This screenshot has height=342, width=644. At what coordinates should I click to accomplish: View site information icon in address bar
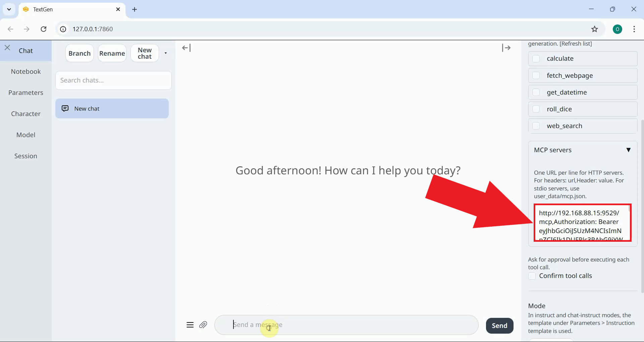(x=63, y=29)
